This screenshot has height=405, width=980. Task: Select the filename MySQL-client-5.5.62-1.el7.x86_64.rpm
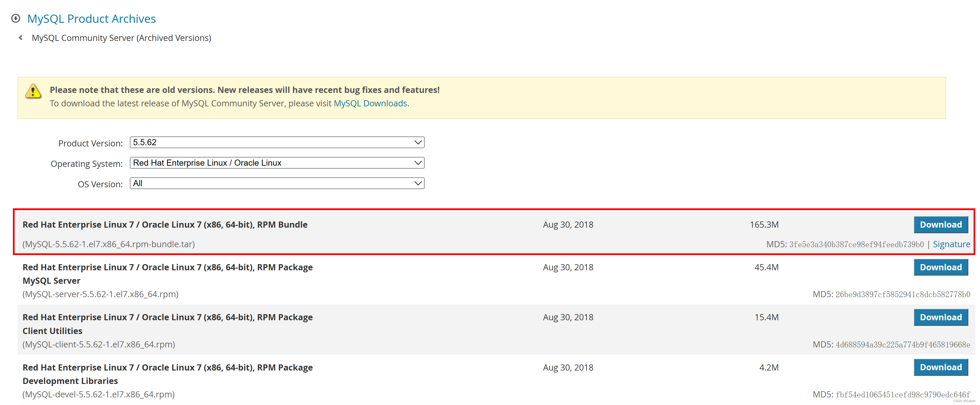tap(99, 345)
